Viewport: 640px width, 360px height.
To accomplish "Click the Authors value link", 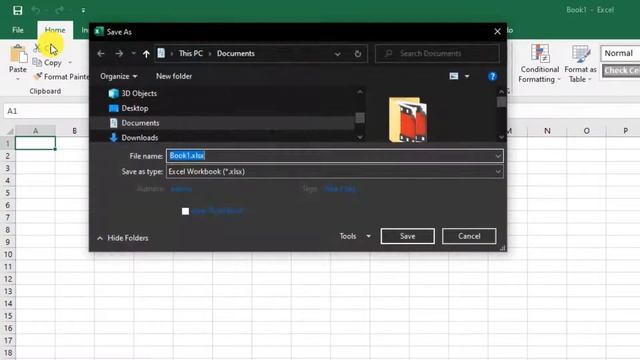I will (181, 189).
